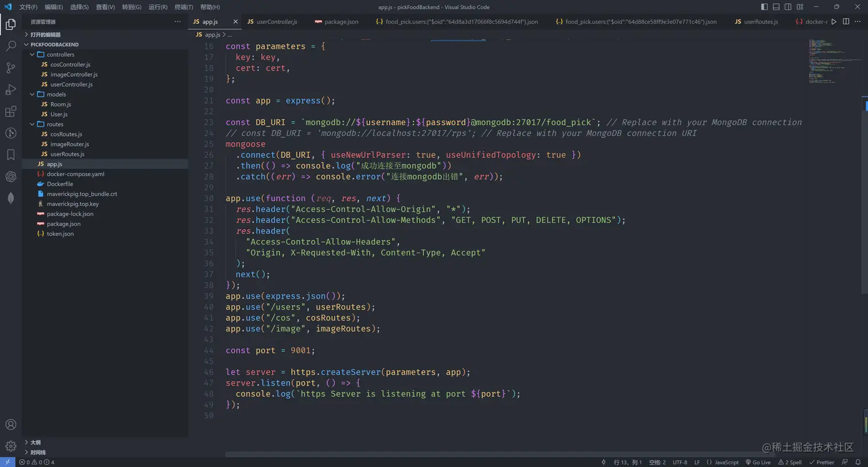Open the editor More Actions ellipsis
The height and width of the screenshot is (467, 868).
[x=858, y=22]
